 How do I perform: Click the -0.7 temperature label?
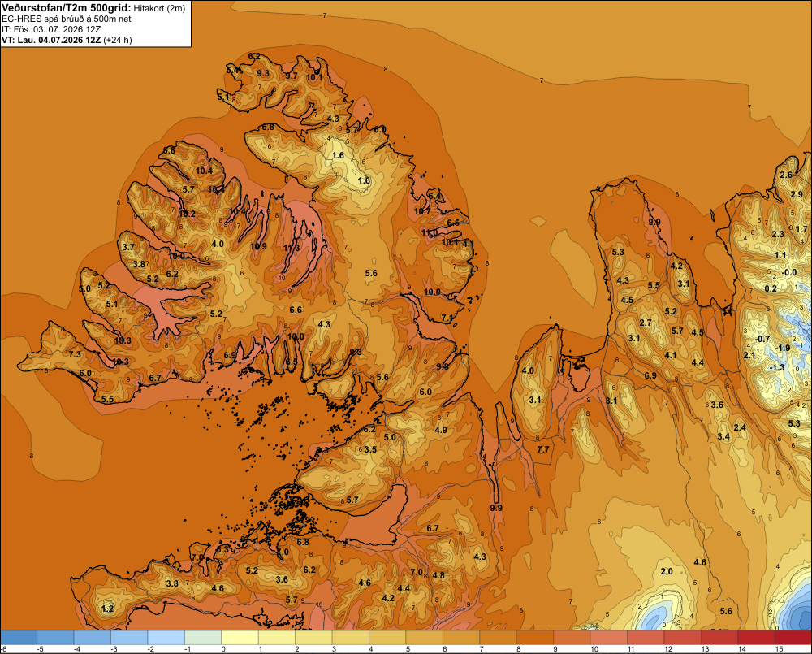point(762,339)
